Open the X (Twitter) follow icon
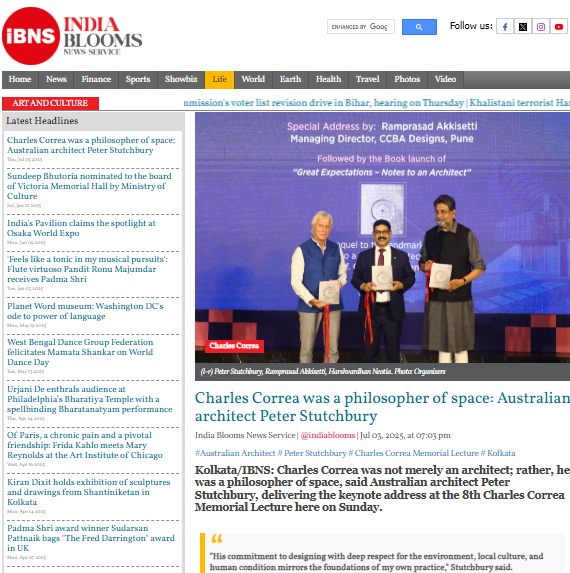The width and height of the screenshot is (570, 573). tap(523, 27)
